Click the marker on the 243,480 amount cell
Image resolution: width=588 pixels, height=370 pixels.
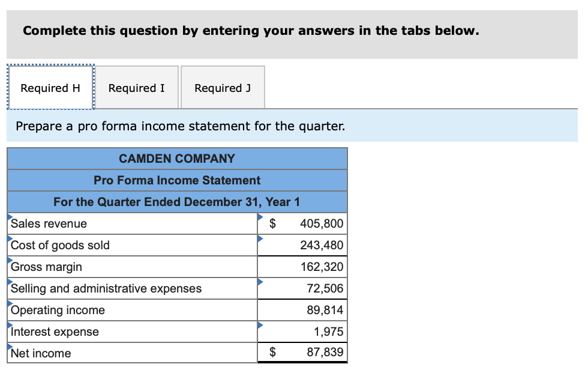260,238
